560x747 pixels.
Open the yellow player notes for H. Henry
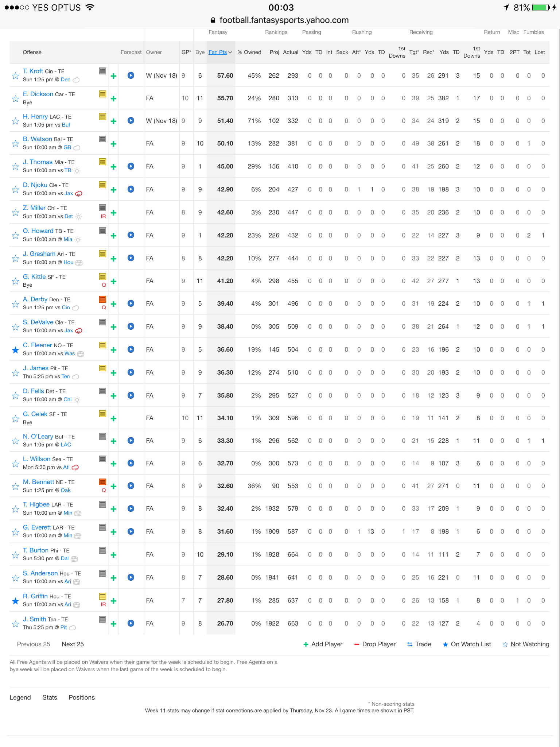click(103, 117)
